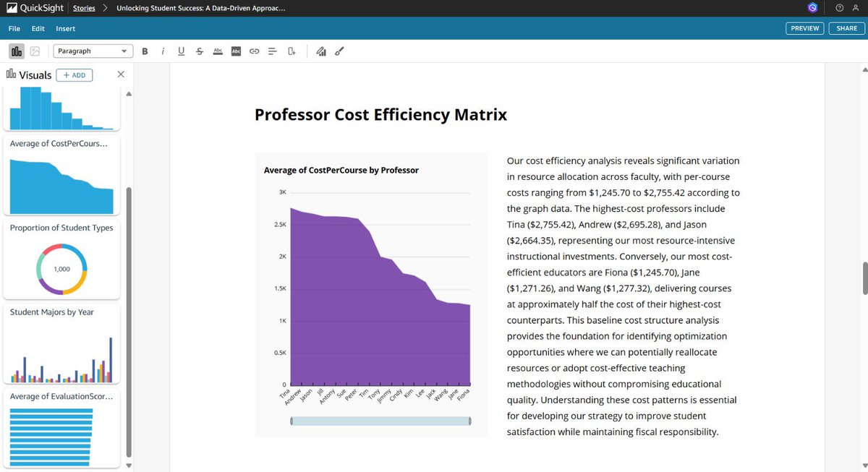Click 'Our cost efficiency analysis reveals' paragraph line

tap(623, 160)
